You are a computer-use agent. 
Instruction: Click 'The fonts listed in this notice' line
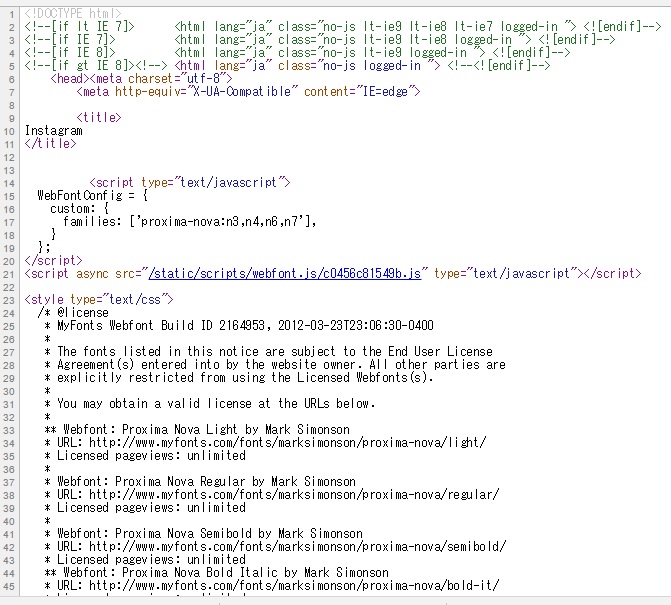[269, 352]
